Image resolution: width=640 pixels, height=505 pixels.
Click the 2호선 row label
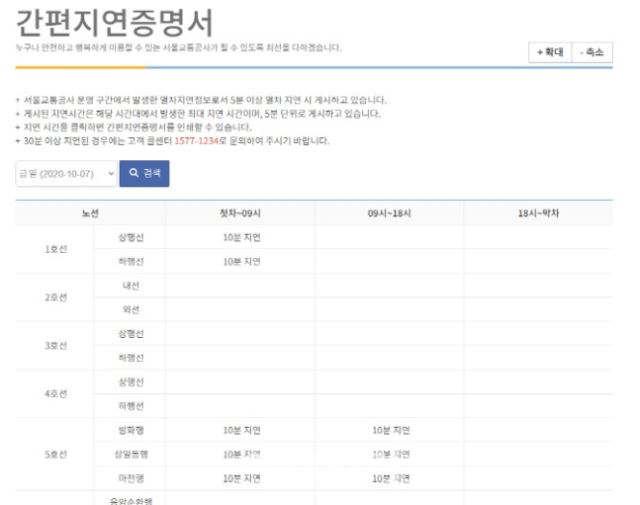(56, 298)
